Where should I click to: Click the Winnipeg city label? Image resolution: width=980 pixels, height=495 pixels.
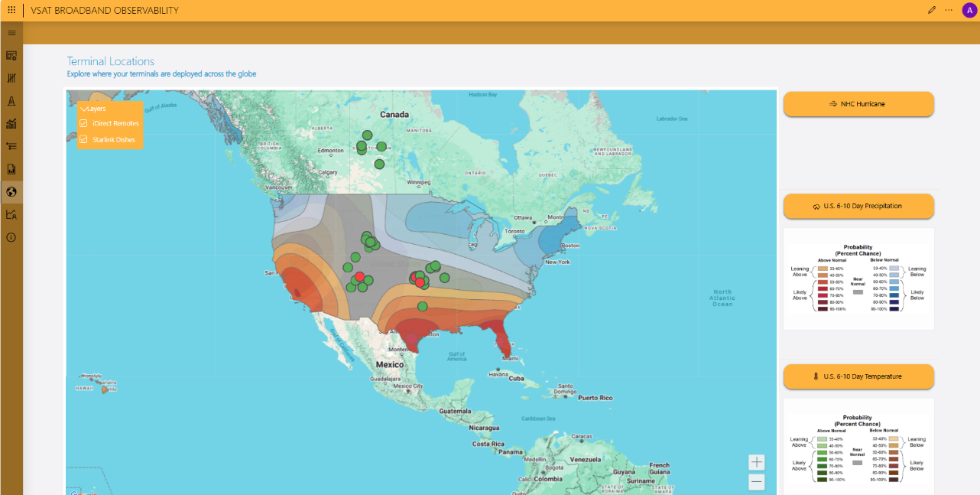[419, 183]
